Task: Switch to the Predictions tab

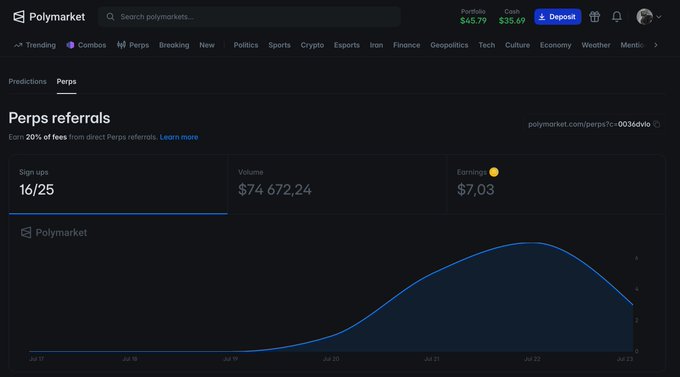Action: (27, 82)
